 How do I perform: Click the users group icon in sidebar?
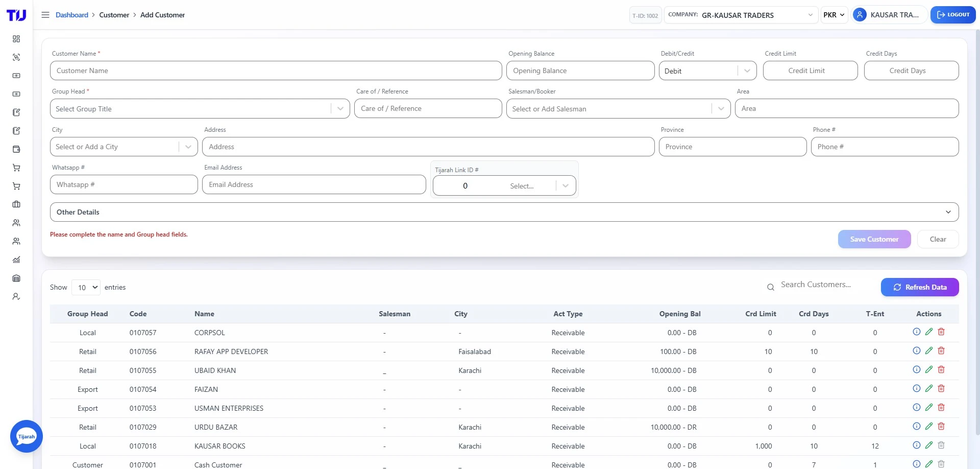coord(16,223)
